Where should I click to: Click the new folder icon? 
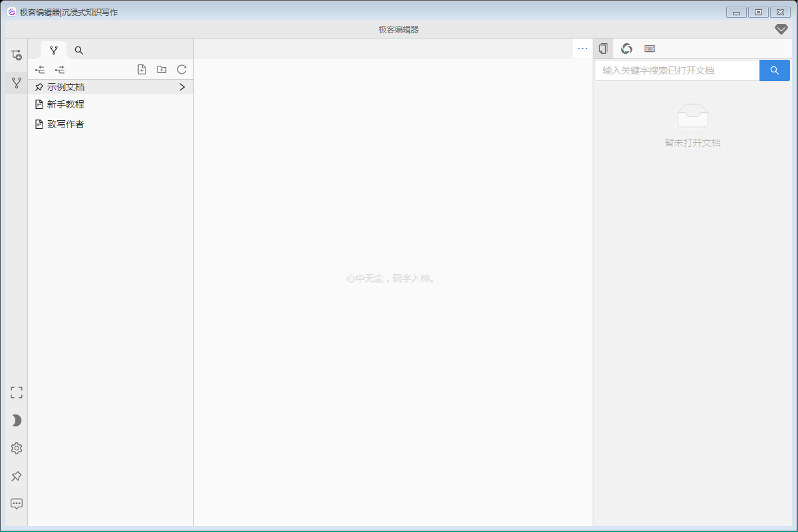161,70
